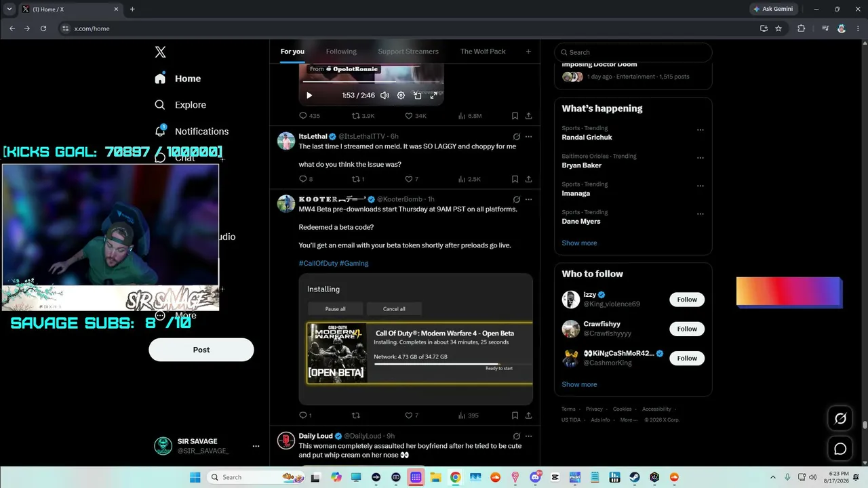This screenshot has height=488, width=868.
Task: Bookmark the top video post
Action: click(515, 116)
